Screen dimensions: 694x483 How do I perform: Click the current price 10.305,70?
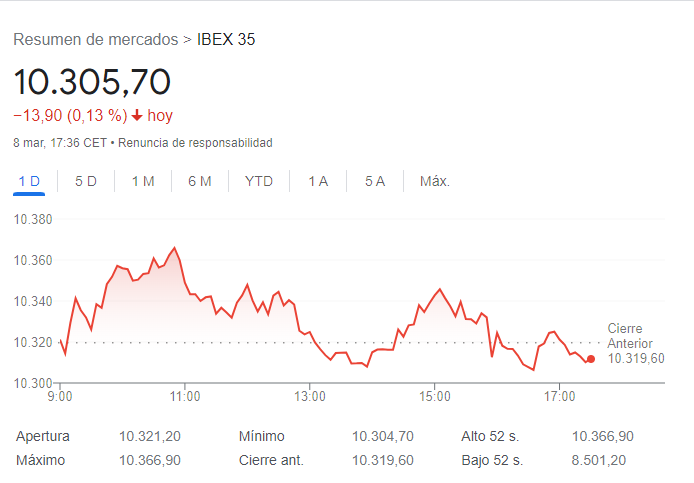(x=92, y=81)
